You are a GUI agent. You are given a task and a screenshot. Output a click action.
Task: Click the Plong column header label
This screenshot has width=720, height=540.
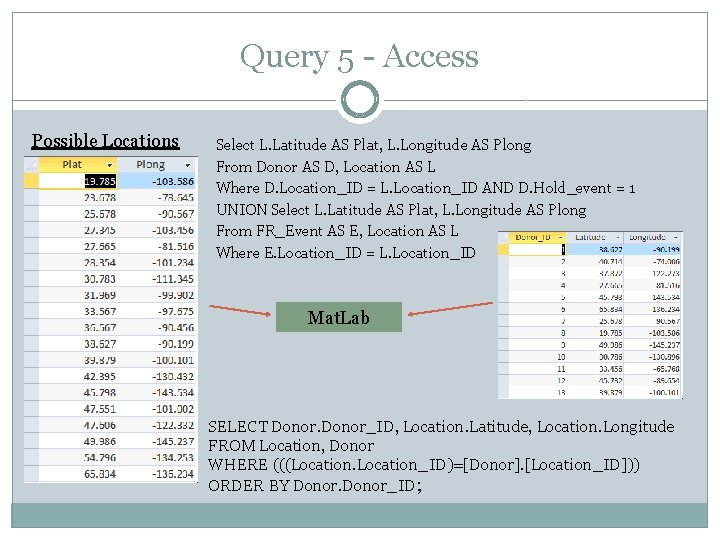click(x=151, y=165)
